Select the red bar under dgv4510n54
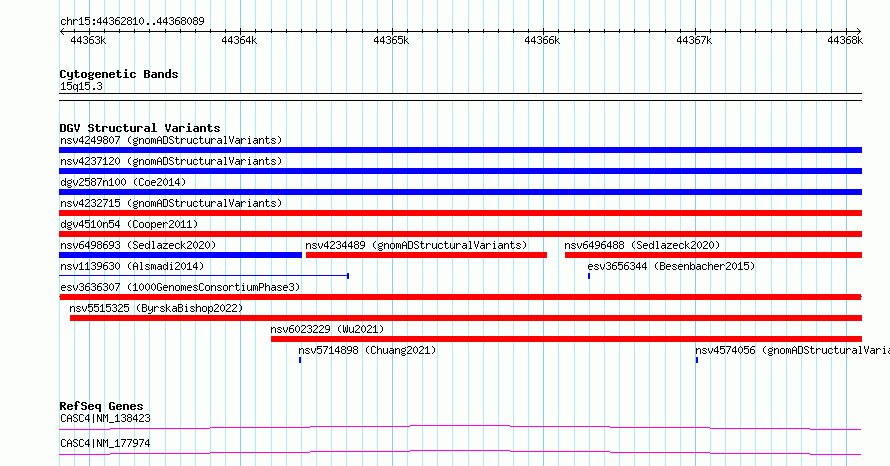This screenshot has width=890, height=466. click(x=460, y=234)
